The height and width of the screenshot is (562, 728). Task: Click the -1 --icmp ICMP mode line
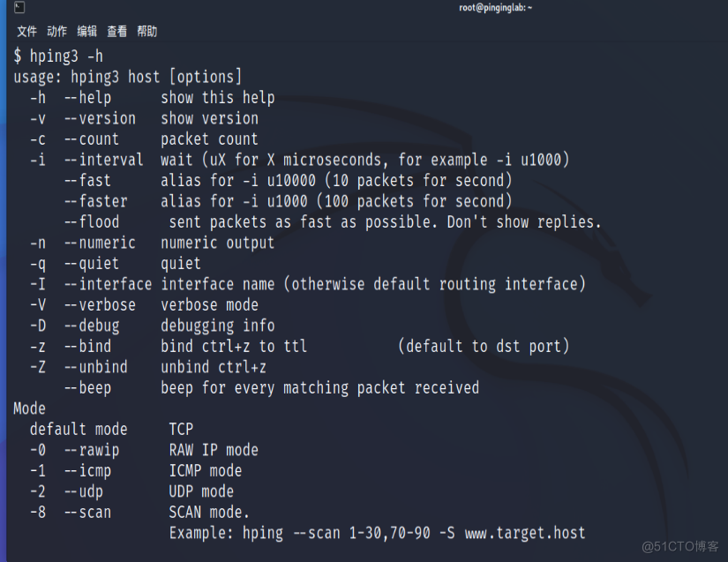(132, 470)
